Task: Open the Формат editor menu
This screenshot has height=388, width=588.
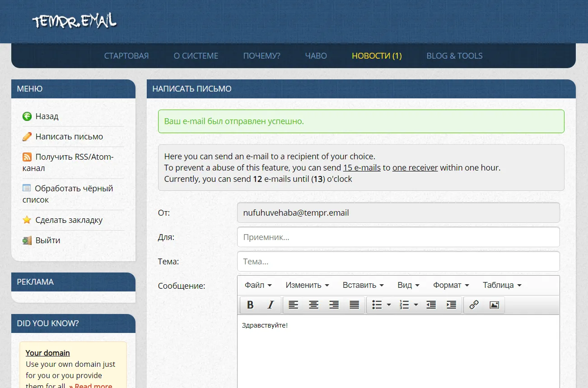Action: pos(451,285)
